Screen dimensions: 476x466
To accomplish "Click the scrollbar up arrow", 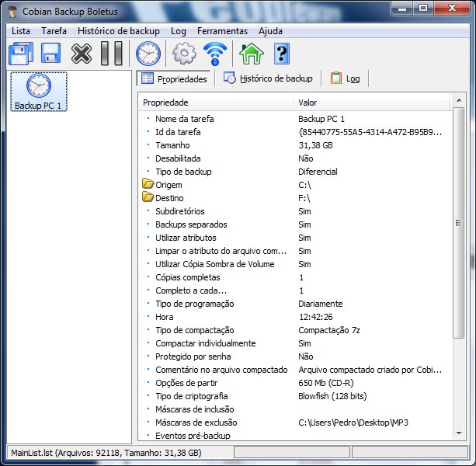I will (459, 100).
